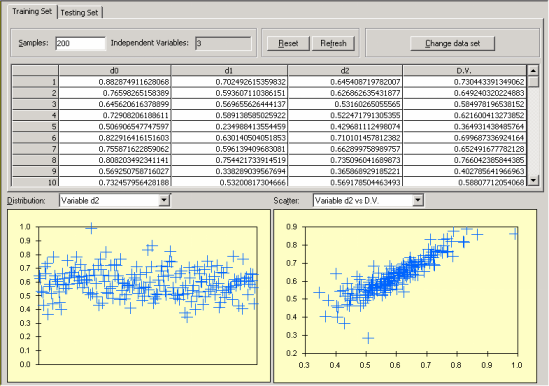The image size is (549, 386).
Task: Select row header 9
Action: coord(35,171)
